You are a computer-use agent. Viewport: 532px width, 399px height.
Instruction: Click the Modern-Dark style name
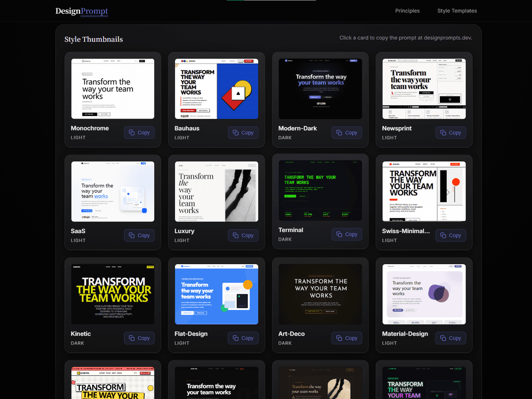point(298,128)
